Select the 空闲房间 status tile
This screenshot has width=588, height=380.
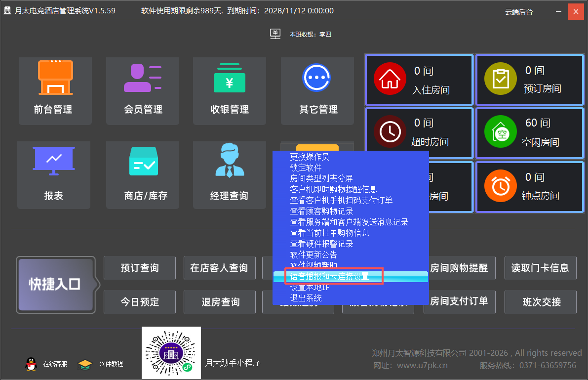529,132
